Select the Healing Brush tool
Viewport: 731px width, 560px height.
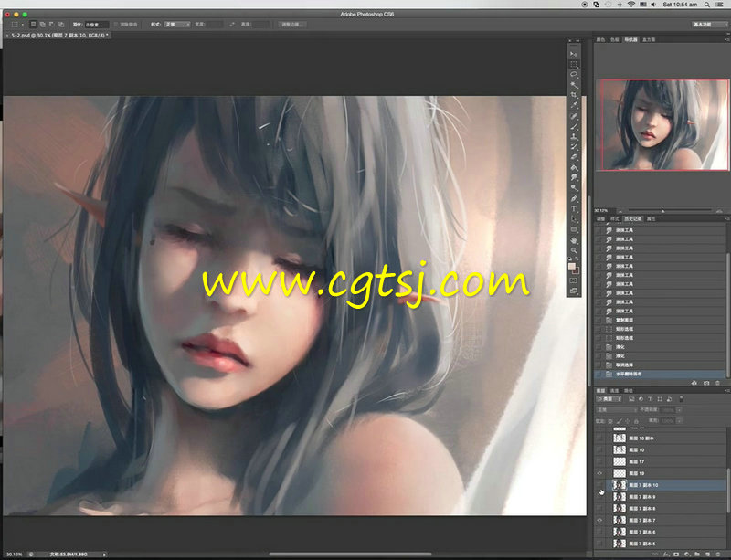tap(574, 116)
